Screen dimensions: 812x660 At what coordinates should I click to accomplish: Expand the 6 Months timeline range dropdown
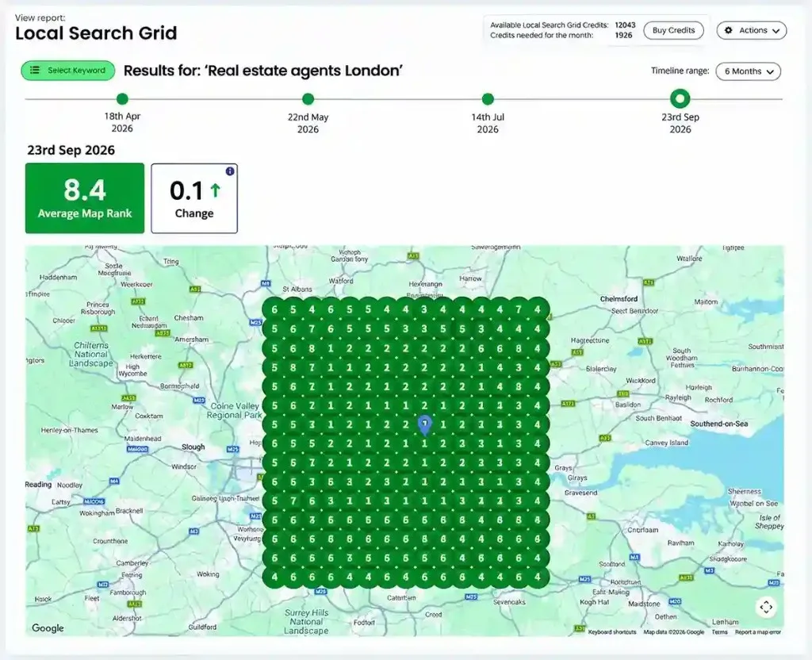[749, 71]
